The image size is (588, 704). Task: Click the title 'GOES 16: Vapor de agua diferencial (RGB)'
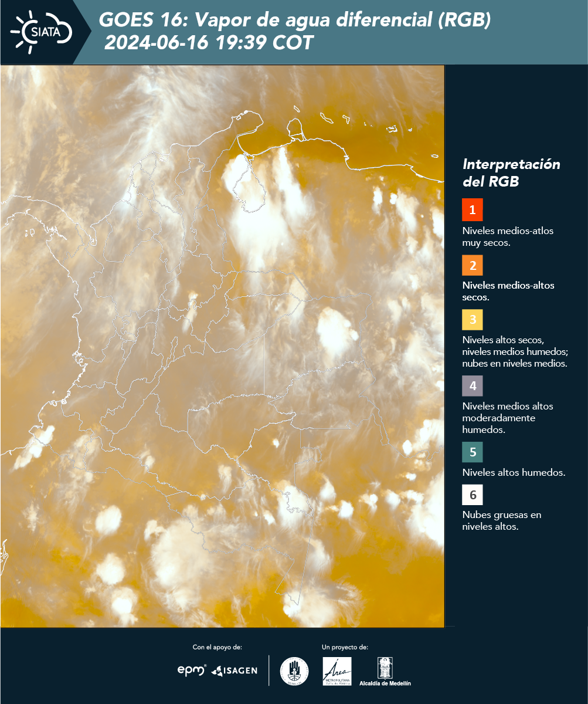(295, 21)
